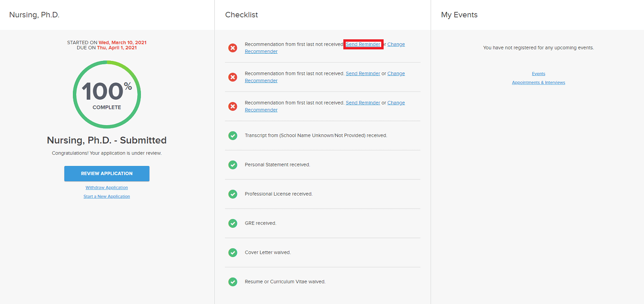Open the Events link under My Events

click(539, 74)
